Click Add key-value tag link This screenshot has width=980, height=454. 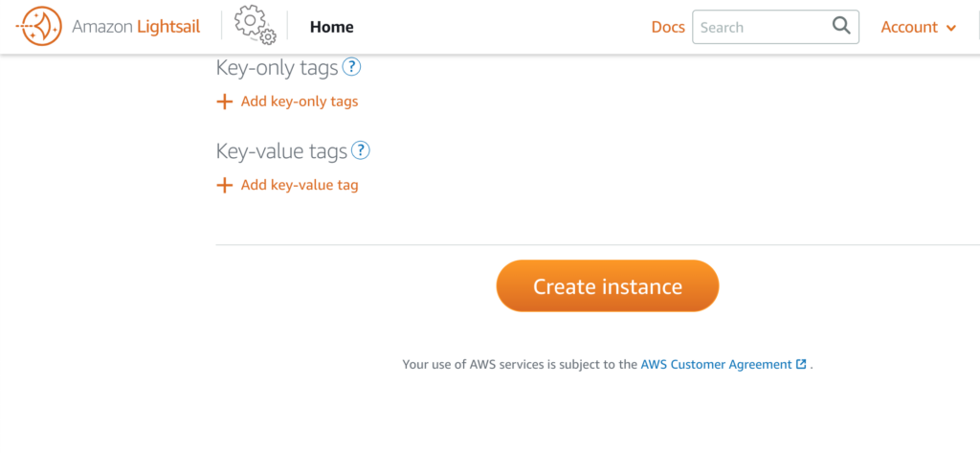pos(300,185)
